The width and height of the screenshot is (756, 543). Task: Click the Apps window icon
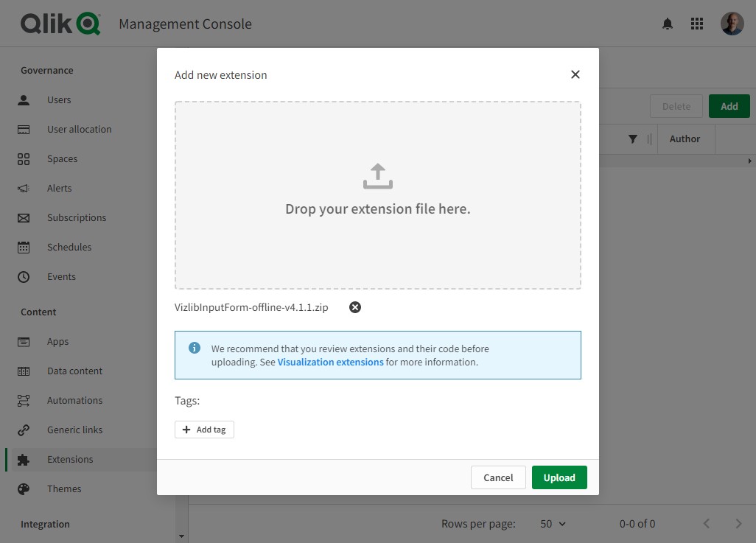(x=24, y=342)
